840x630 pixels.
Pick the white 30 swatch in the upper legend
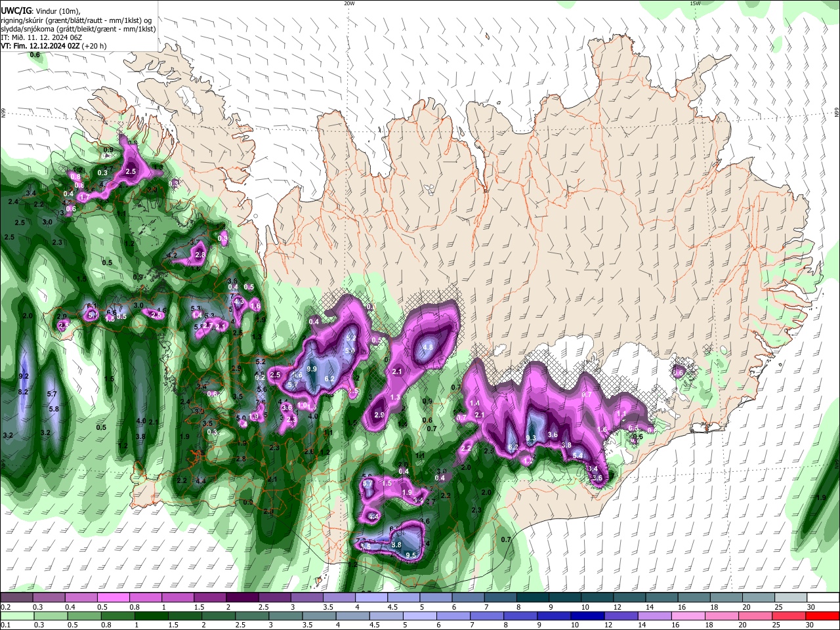[x=824, y=598]
